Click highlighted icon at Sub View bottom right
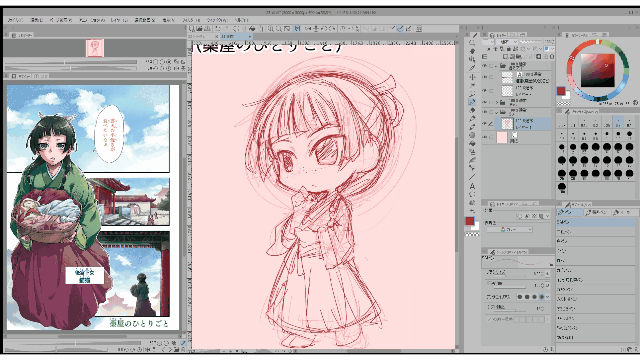Image resolution: width=640 pixels, height=360 pixels. tap(183, 343)
